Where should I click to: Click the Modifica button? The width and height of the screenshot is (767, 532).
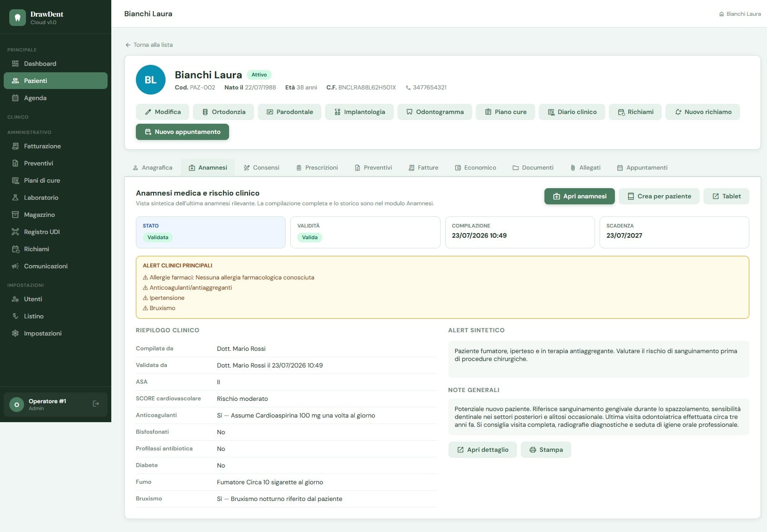tap(163, 112)
